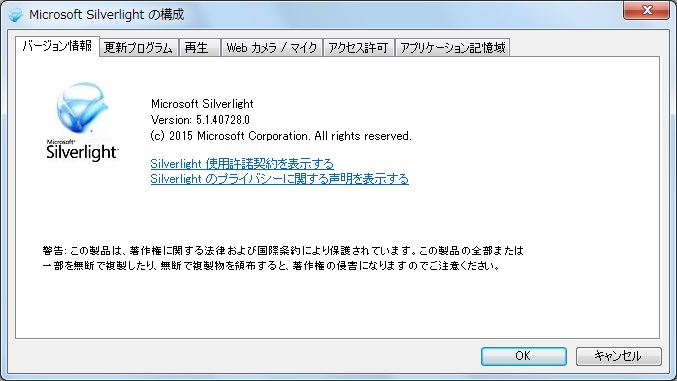
Task: Confirm with the OK button
Action: (524, 356)
